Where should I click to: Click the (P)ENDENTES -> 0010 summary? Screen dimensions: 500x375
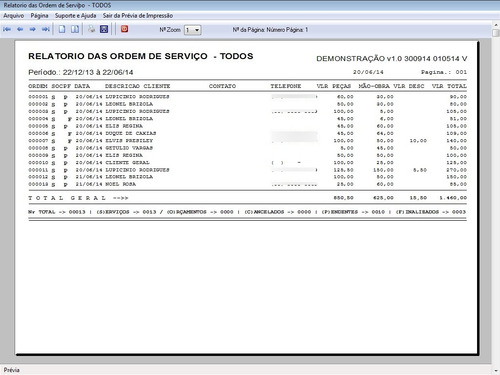353,212
